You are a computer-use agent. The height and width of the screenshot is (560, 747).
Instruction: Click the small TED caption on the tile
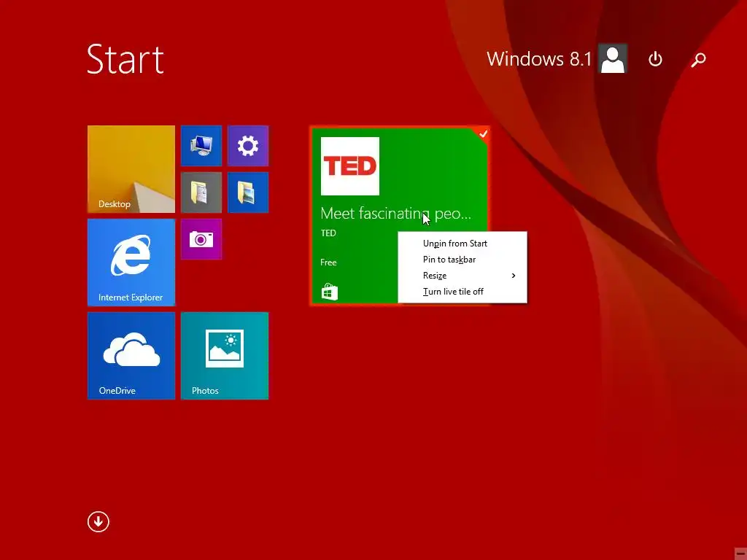tap(328, 233)
